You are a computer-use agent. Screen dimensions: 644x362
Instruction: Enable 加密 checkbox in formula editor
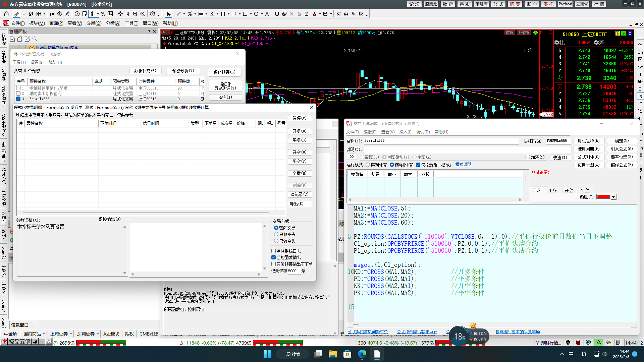point(528,157)
